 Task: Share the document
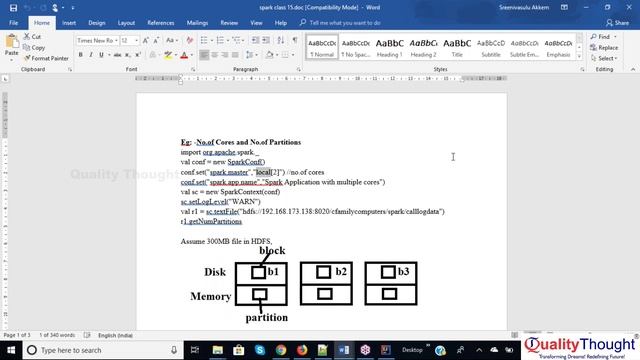[617, 23]
